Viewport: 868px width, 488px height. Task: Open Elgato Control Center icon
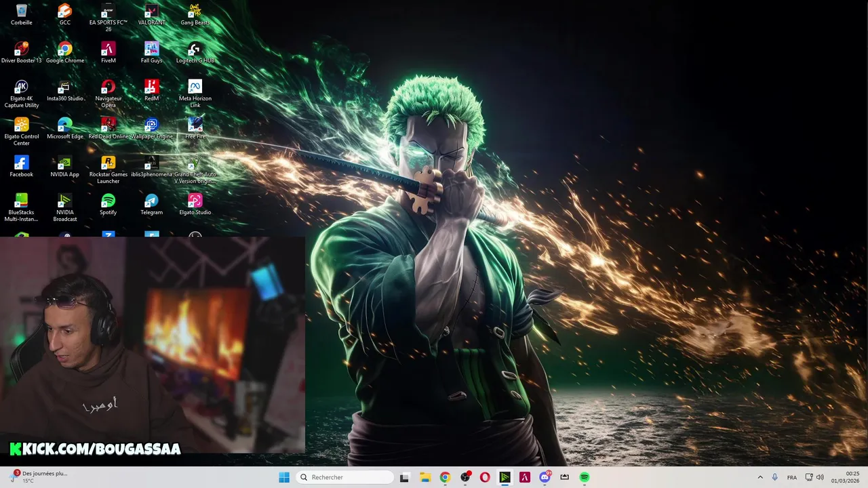pyautogui.click(x=21, y=131)
